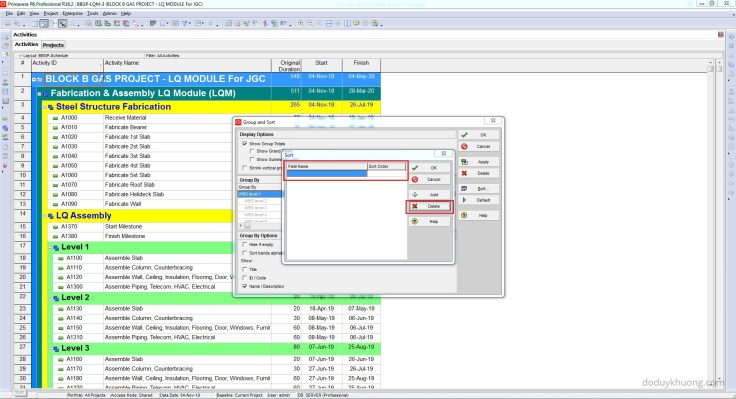Click the Activity Name column header

[187, 65]
